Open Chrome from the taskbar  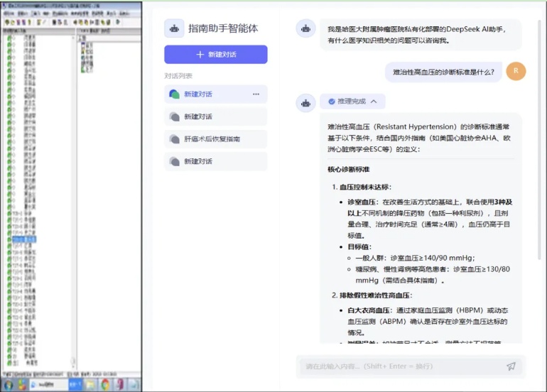point(105,384)
